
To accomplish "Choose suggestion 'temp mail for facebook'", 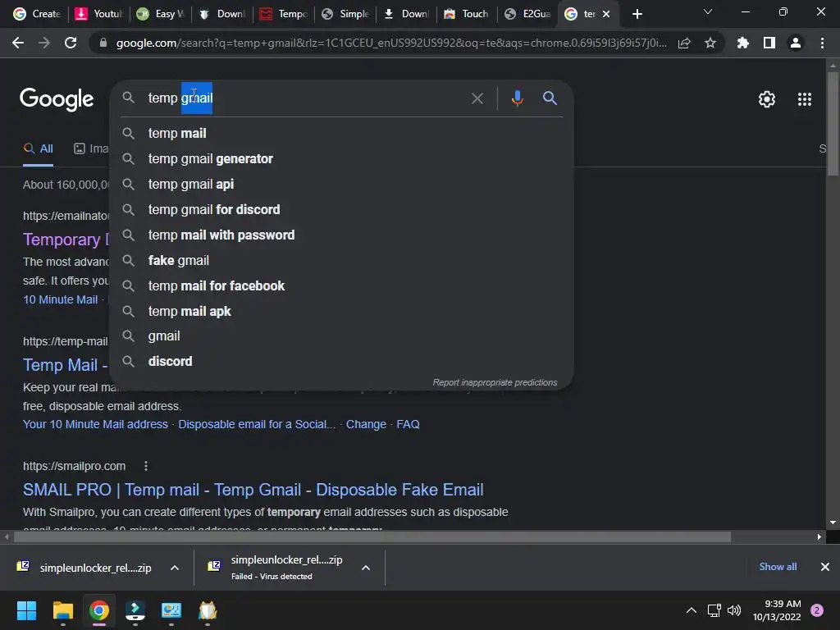I will [x=341, y=285].
